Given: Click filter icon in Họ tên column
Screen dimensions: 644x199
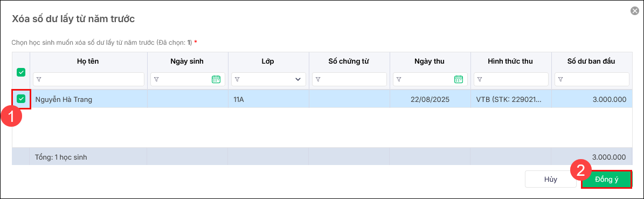Looking at the screenshot, I should (x=40, y=79).
